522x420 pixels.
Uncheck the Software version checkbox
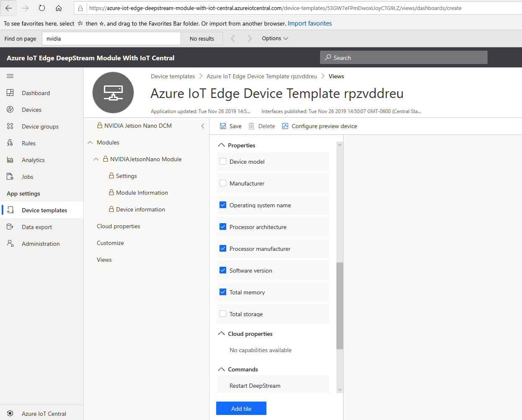223,270
